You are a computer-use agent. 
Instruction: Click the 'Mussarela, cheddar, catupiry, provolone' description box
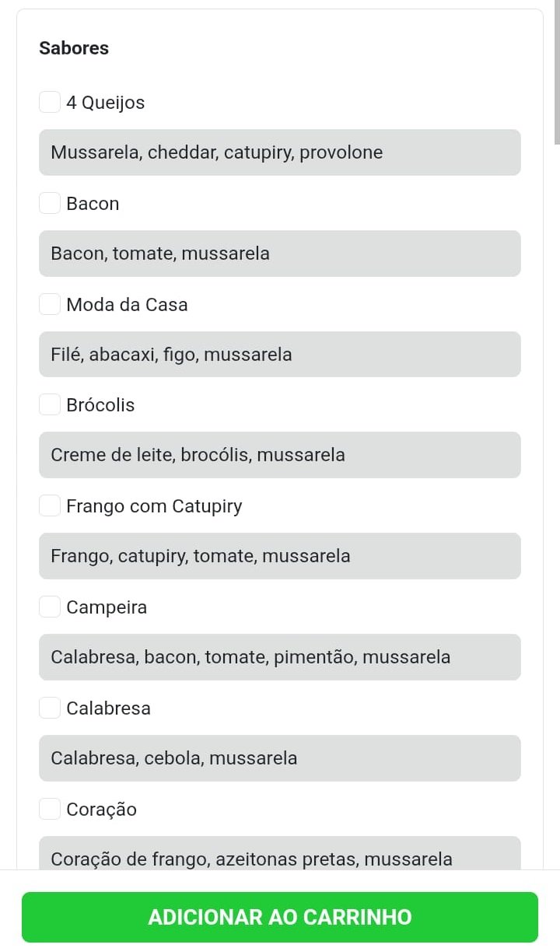279,152
